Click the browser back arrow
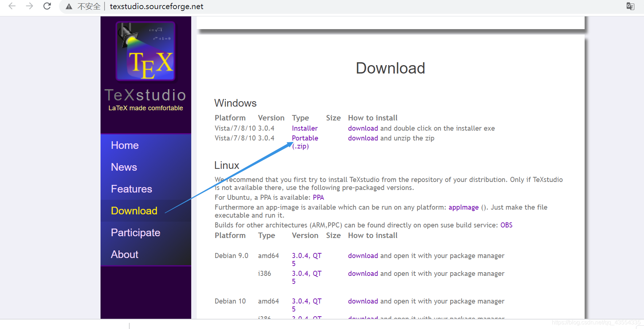Viewport: 644px width, 329px height. click(x=12, y=6)
